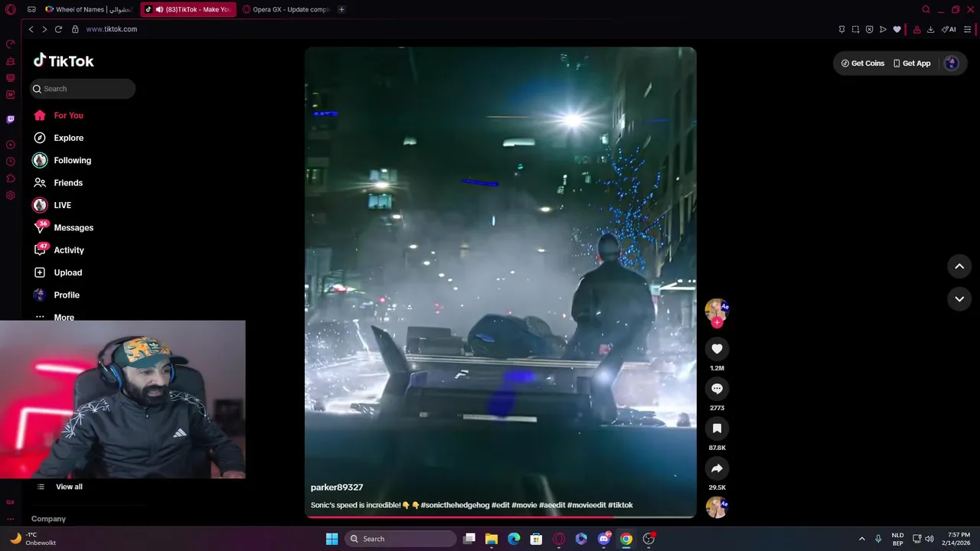980x551 pixels.
Task: Open the account avatar menu
Action: [x=952, y=64]
